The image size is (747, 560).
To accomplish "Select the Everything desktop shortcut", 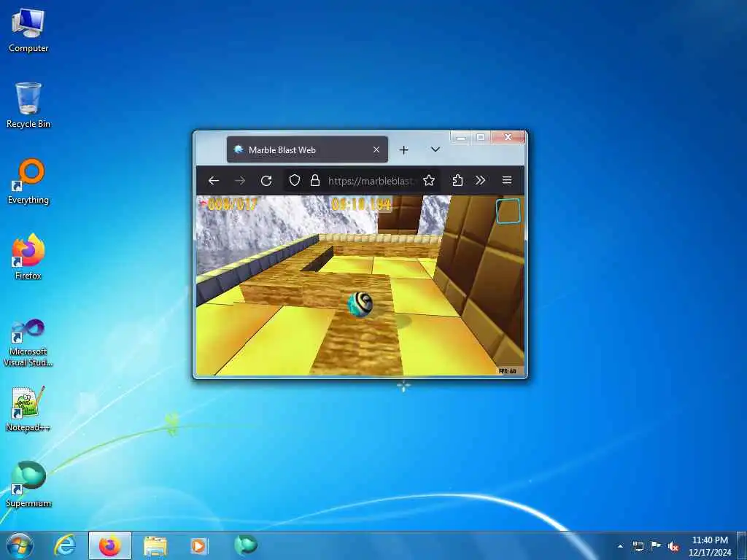I will (x=28, y=182).
